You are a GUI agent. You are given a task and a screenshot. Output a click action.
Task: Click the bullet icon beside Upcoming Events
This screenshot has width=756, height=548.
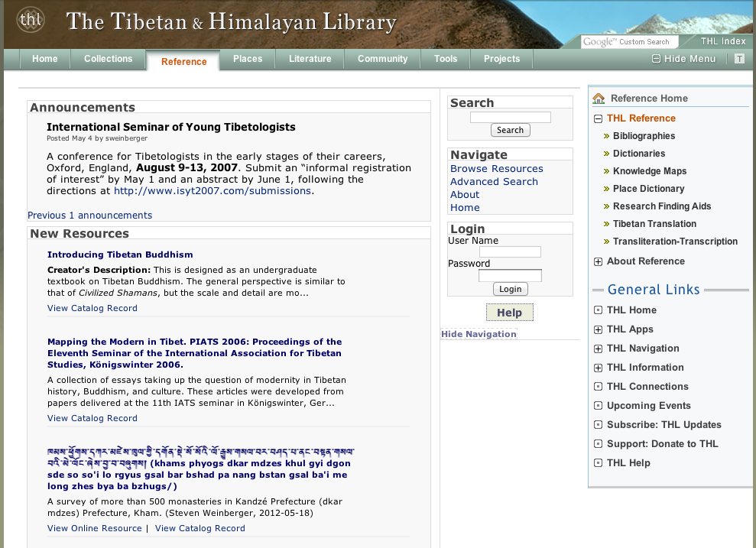pyautogui.click(x=598, y=406)
